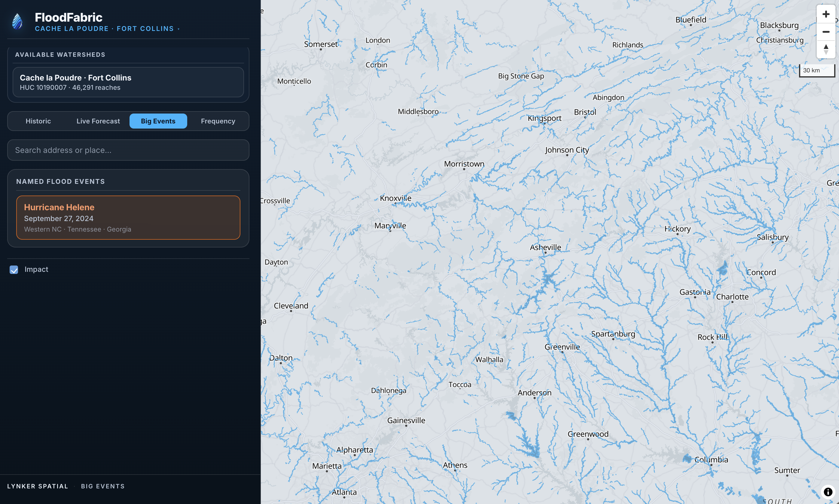
Task: Click the Big Stone Gap label
Action: coord(521,76)
